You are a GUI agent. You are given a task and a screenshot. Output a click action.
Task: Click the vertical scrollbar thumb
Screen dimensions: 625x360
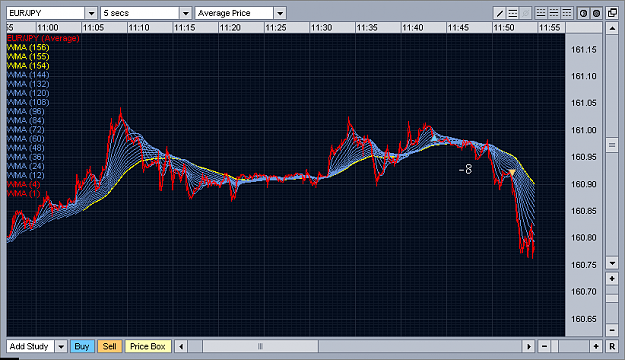pos(612,145)
